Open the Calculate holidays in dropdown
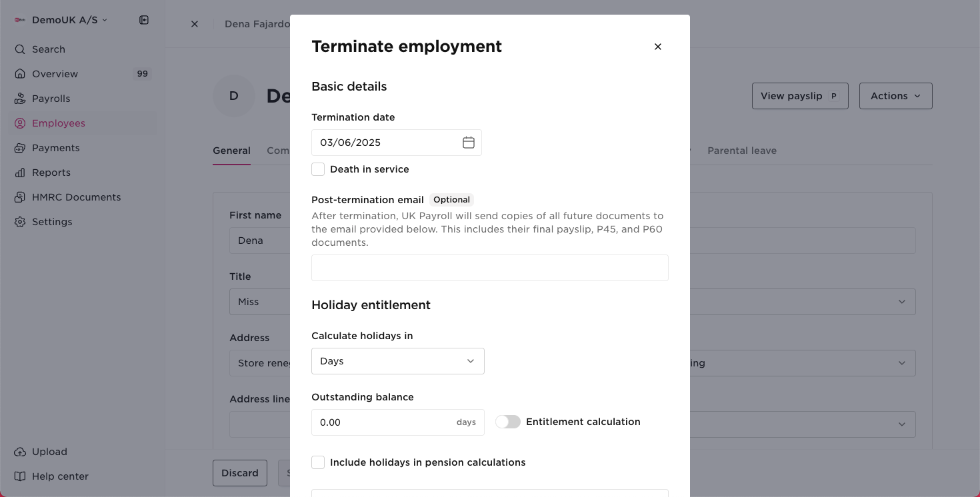 pyautogui.click(x=397, y=360)
